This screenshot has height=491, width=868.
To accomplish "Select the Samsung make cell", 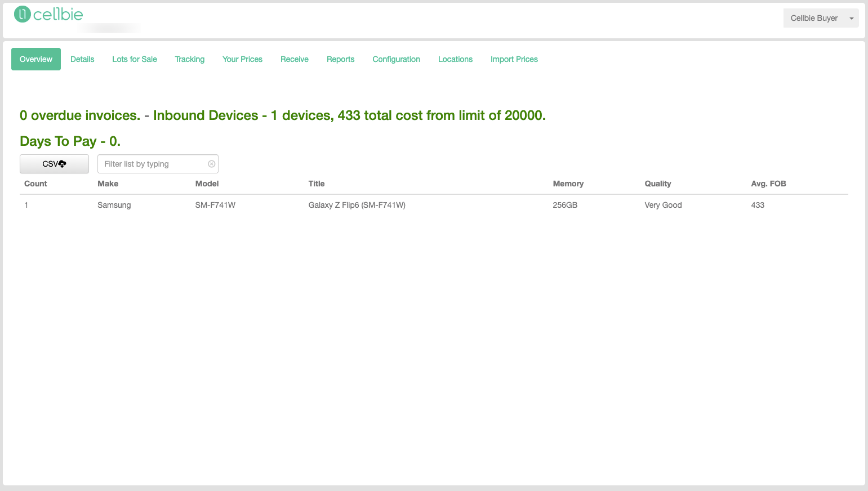I will coord(114,205).
